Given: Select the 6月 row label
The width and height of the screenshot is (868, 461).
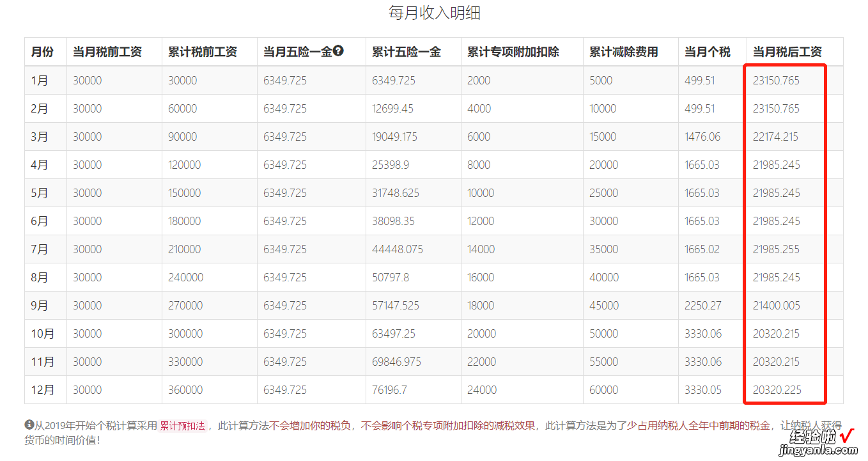Looking at the screenshot, I should coord(39,221).
